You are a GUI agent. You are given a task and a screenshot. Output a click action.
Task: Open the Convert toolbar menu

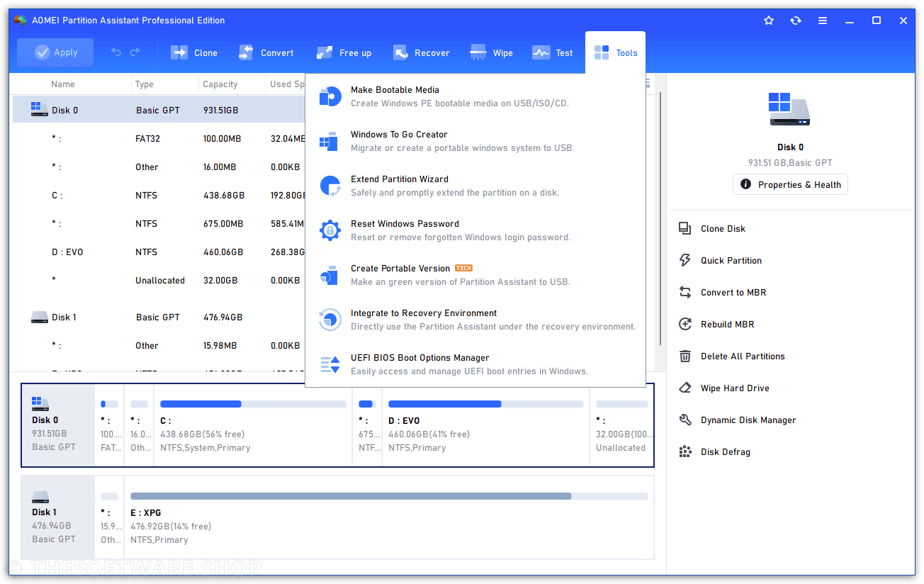click(266, 52)
